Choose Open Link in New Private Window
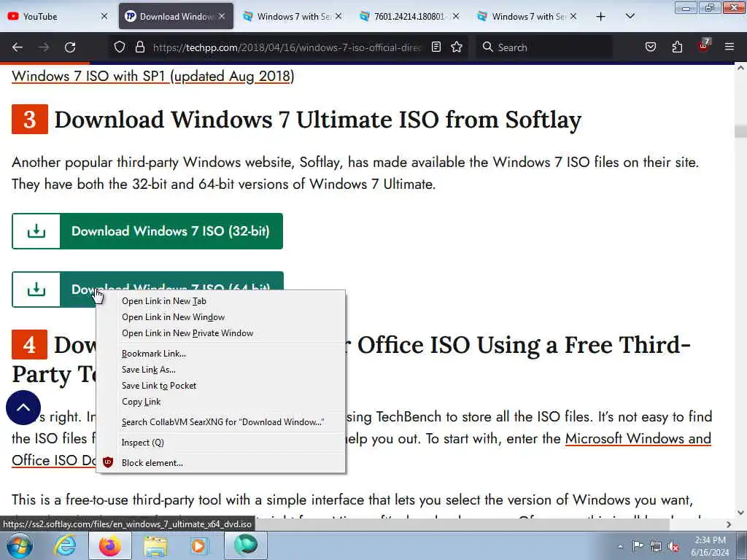The width and height of the screenshot is (747, 560). click(220, 333)
